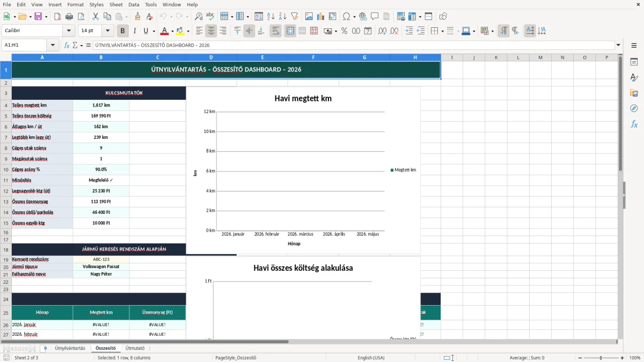Click the Insert Chart icon
Viewport: 644px width, 362px height.
pyautogui.click(x=321, y=17)
